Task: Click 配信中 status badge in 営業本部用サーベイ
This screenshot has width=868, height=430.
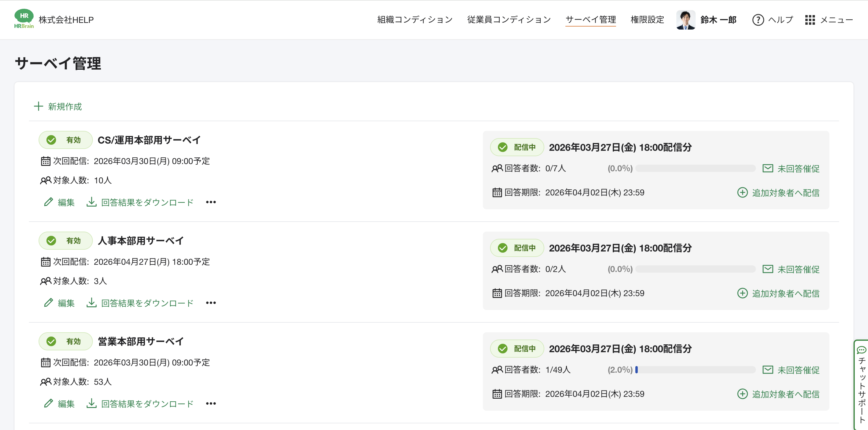Action: point(517,348)
